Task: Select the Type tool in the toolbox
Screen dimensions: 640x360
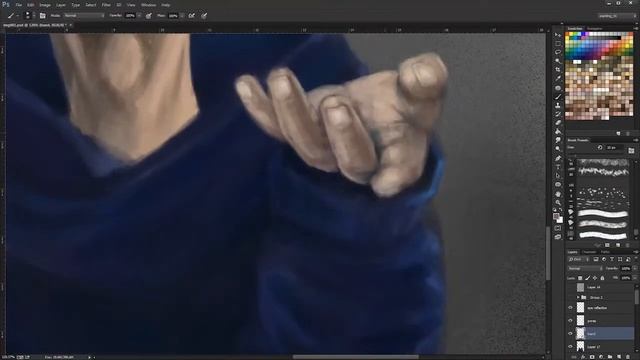Action: pos(558,167)
